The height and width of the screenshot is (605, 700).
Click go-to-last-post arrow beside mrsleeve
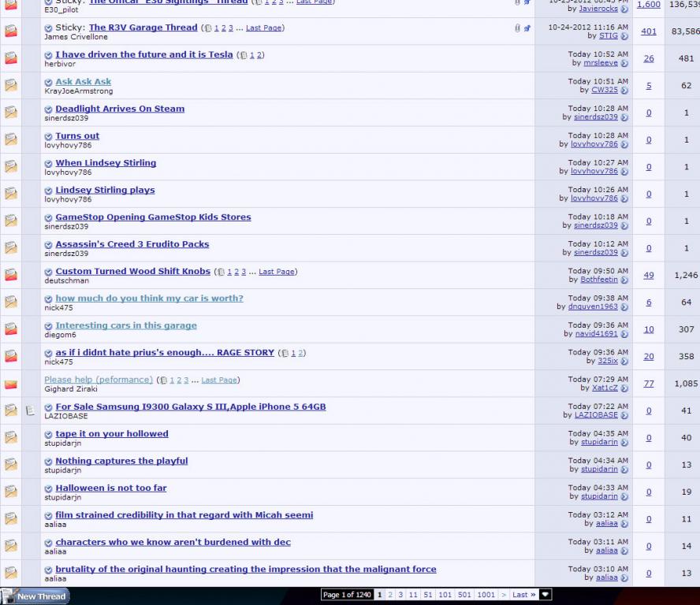point(624,63)
